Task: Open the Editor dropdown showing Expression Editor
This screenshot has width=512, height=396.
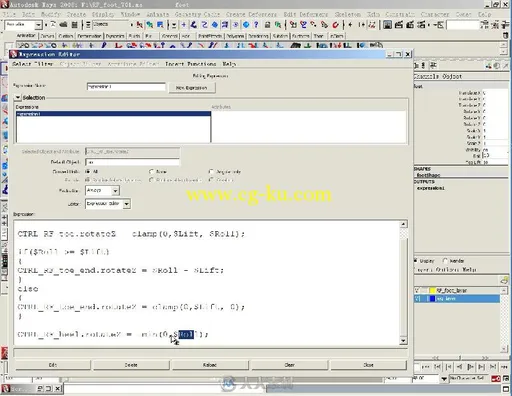Action: tap(108, 204)
